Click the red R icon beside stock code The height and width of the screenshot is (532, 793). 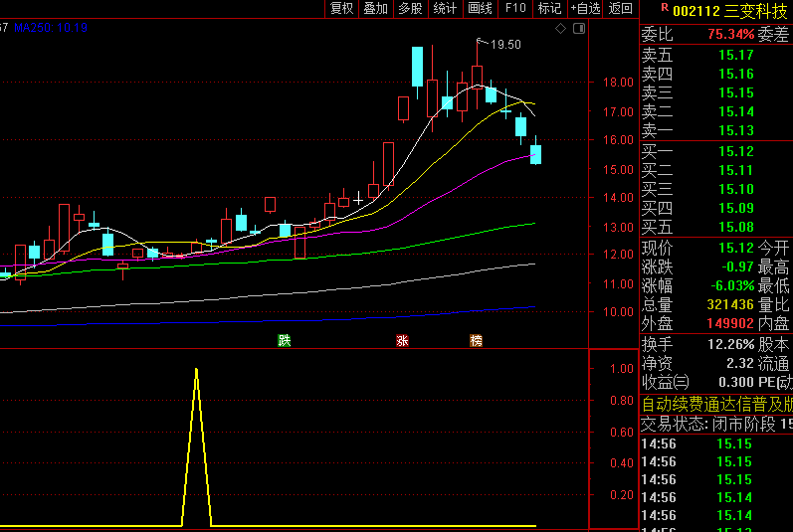[664, 8]
